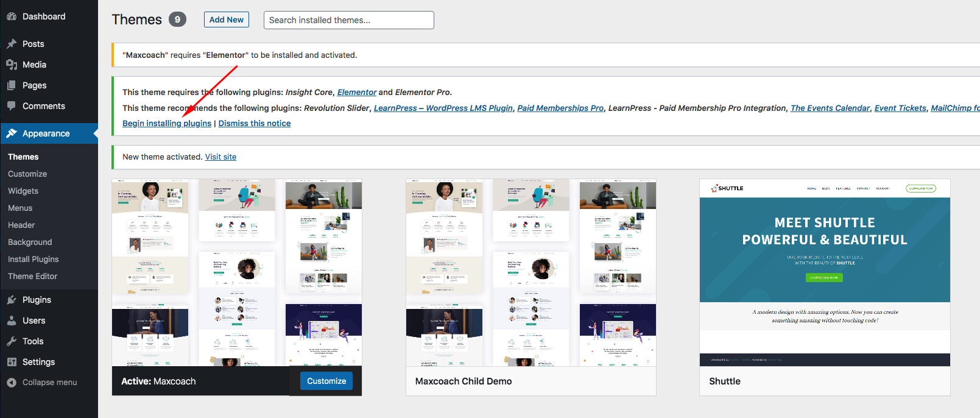Select the Appearance menu item
This screenshot has width=980, height=418.
[x=49, y=133]
